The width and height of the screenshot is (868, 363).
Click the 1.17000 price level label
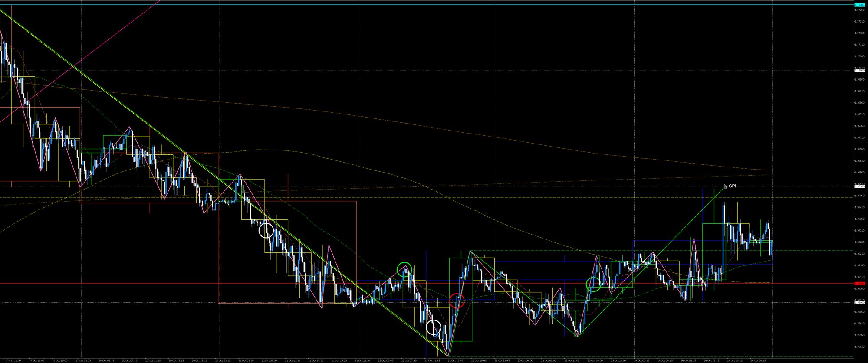(859, 70)
